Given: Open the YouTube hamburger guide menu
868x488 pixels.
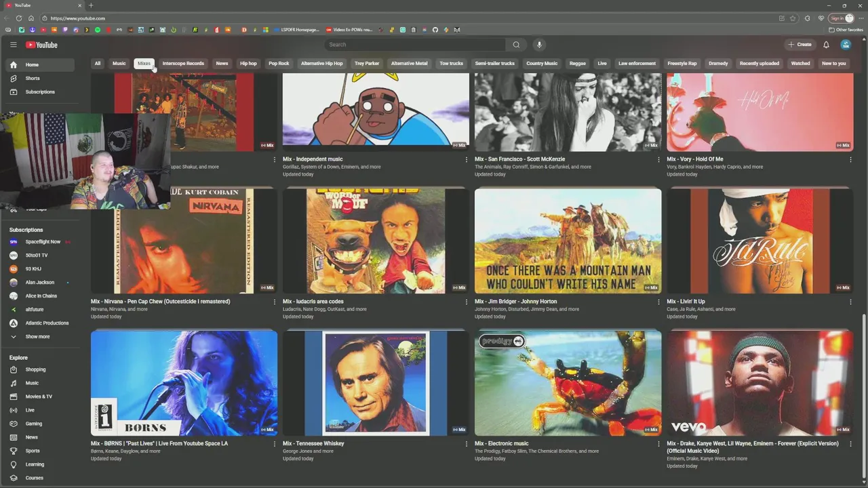Looking at the screenshot, I should point(13,45).
